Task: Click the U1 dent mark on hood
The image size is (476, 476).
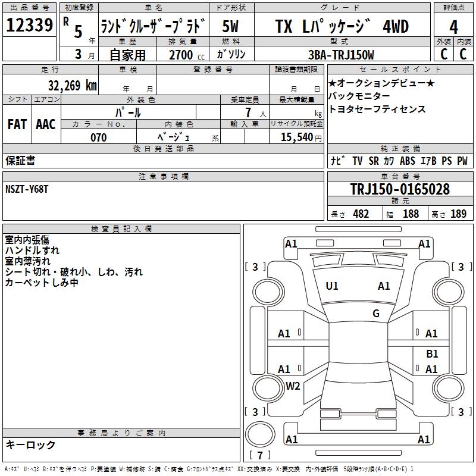Action: click(331, 286)
